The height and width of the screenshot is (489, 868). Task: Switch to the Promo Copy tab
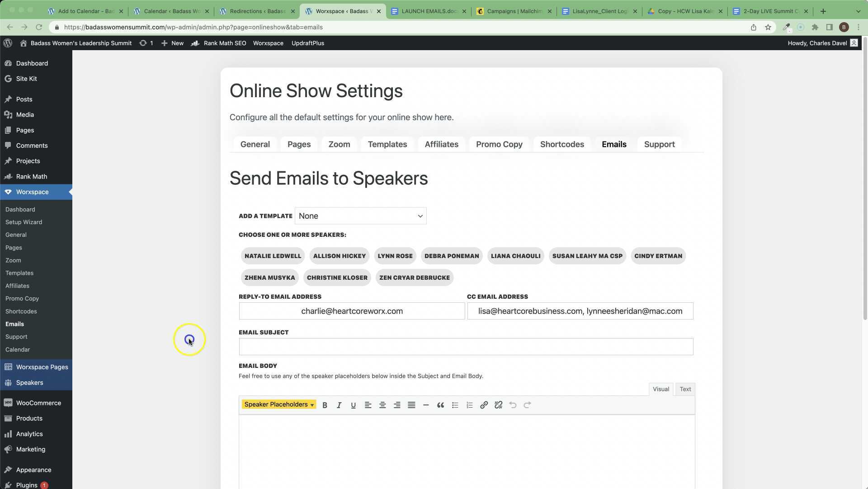(499, 144)
